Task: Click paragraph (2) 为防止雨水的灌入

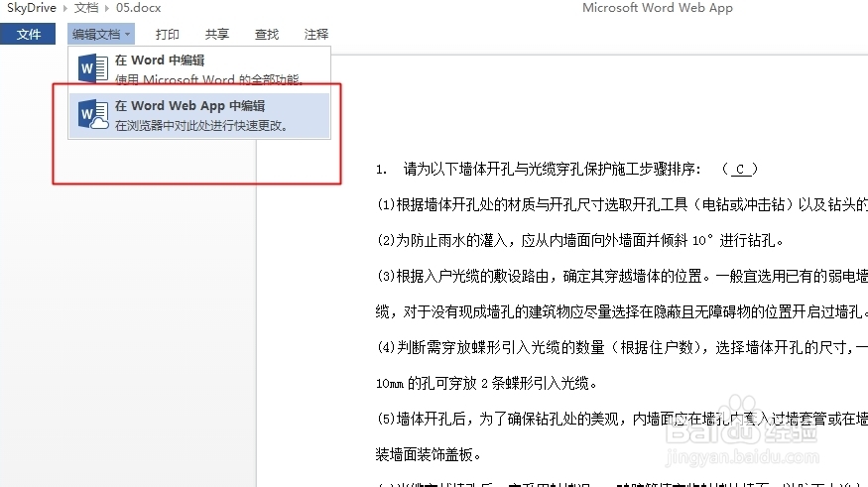Action: click(579, 241)
